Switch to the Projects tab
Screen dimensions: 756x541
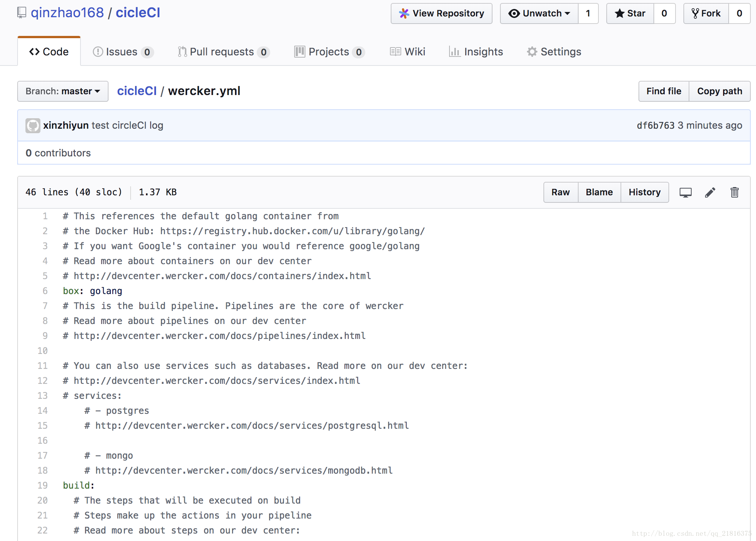point(330,52)
